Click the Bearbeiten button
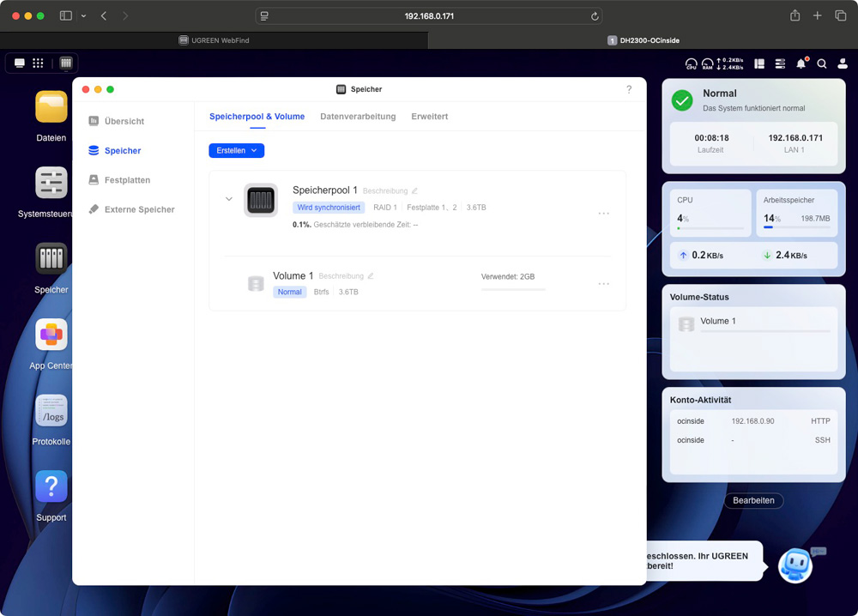The width and height of the screenshot is (858, 616). pyautogui.click(x=753, y=500)
